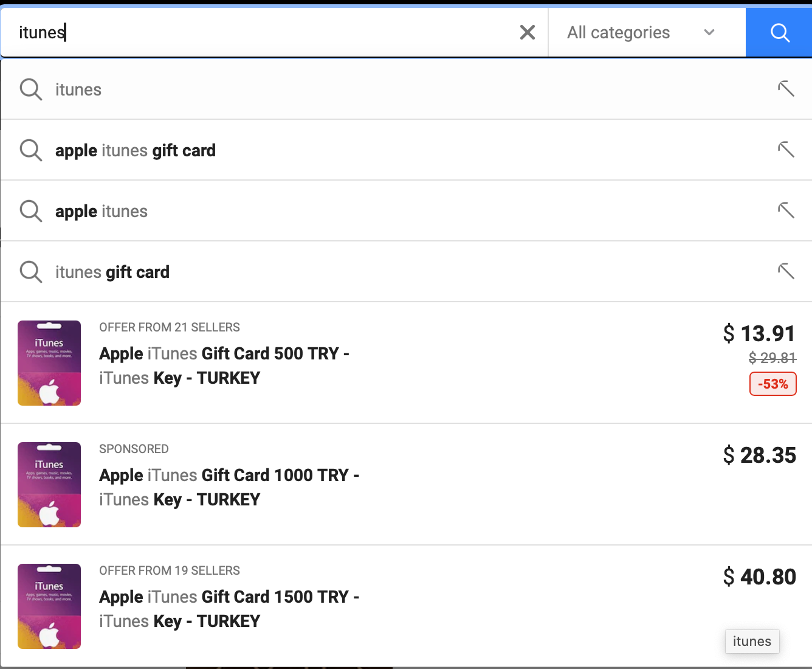This screenshot has height=669, width=812.
Task: Open the Gift Card 500 TRY product title
Action: pyautogui.click(x=224, y=366)
